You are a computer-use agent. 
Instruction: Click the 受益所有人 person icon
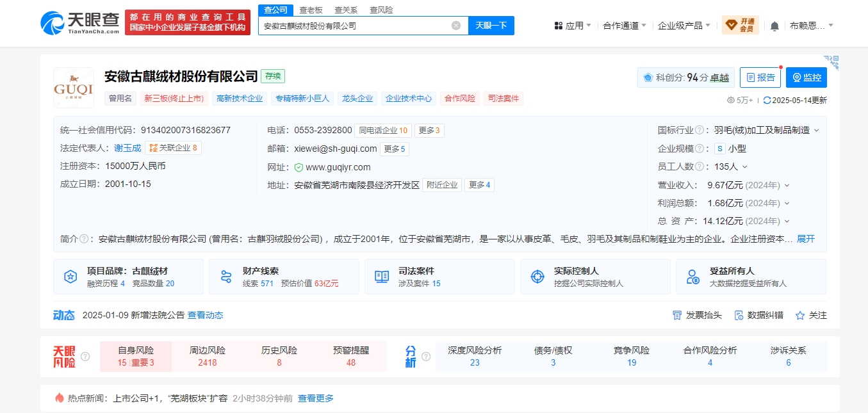(693, 277)
